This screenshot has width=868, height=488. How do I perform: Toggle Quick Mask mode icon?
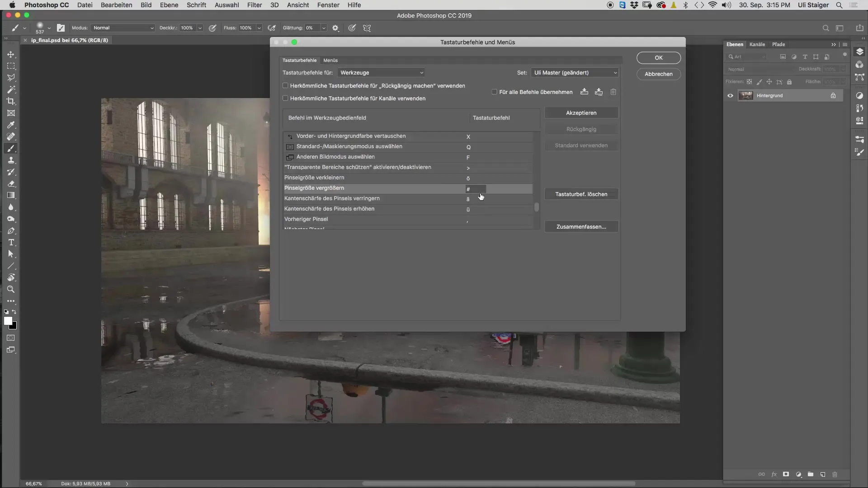(x=11, y=338)
